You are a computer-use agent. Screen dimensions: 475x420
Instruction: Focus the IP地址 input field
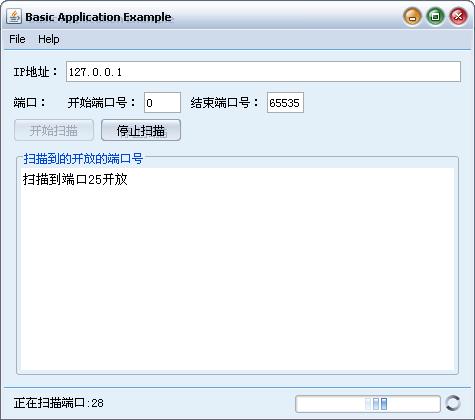click(x=263, y=72)
